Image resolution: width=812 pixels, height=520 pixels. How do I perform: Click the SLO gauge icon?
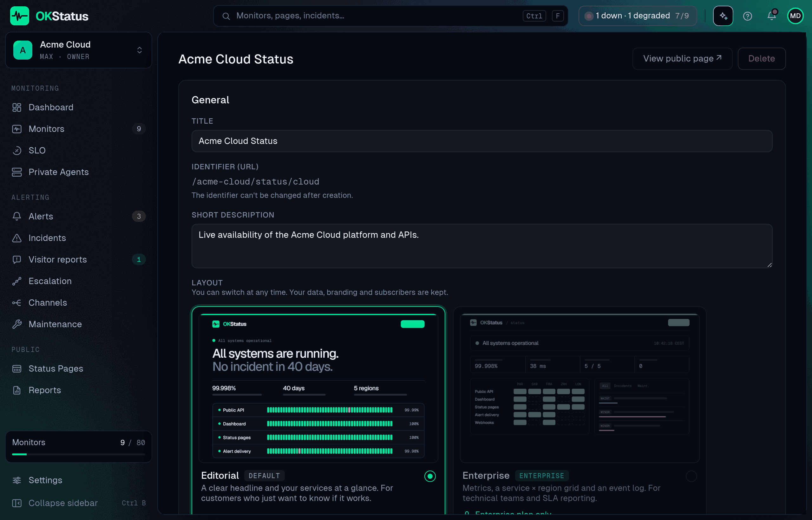(x=16, y=151)
